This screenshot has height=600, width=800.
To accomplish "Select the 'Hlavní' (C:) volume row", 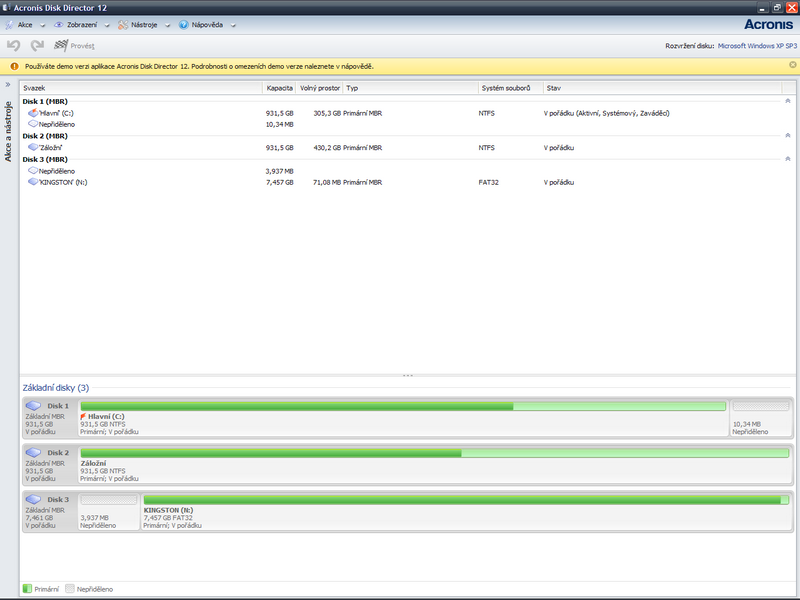I will coord(407,113).
